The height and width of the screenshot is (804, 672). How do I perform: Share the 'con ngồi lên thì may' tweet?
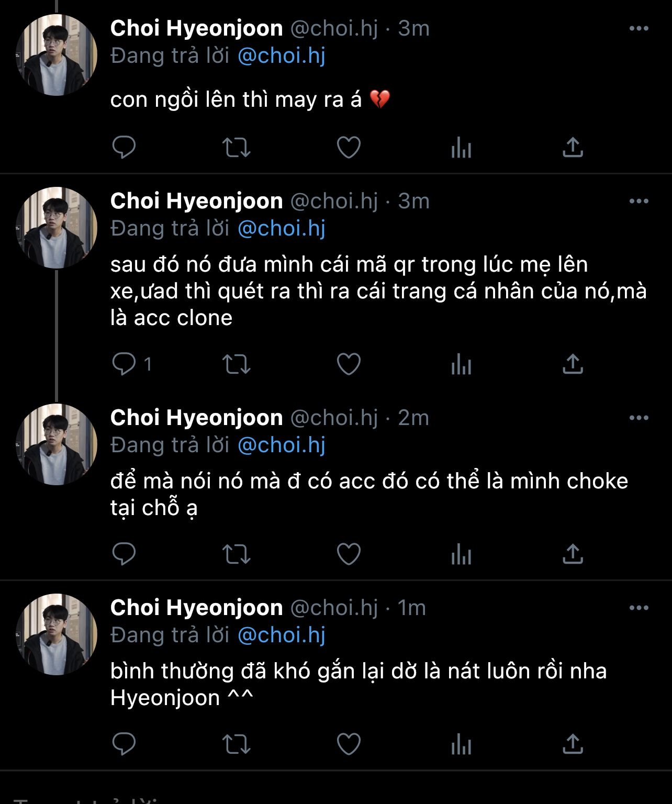click(x=573, y=147)
